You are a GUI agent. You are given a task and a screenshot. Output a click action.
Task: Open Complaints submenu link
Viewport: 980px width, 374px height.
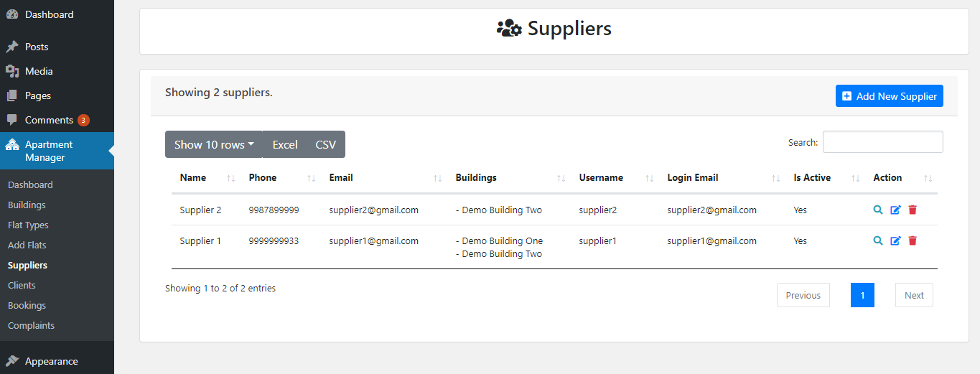coord(31,325)
